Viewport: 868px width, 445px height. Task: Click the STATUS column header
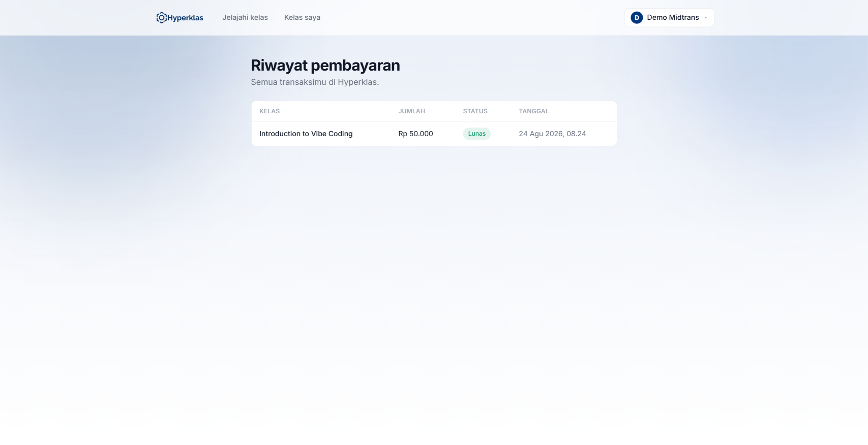coord(475,111)
